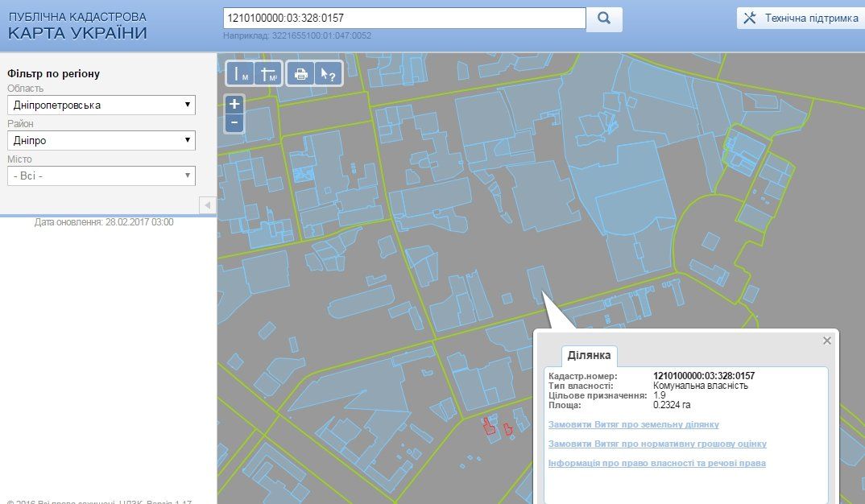Viewport: 865px width, 504px height.
Task: Select the distance measurement tool
Action: coord(241,74)
